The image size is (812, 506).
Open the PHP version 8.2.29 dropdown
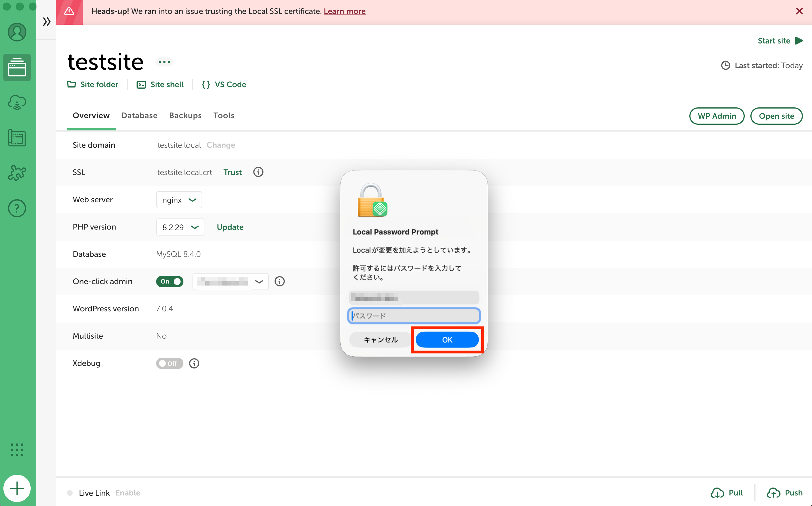[180, 227]
